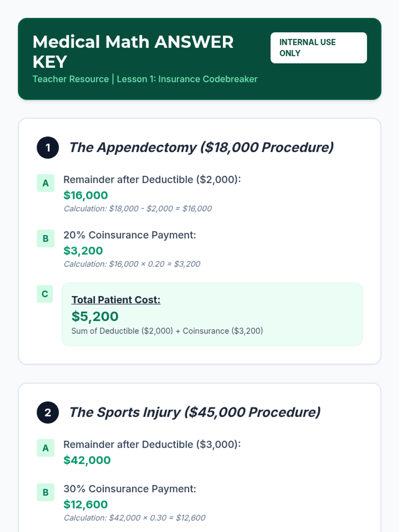Screen dimensions: 399x532
Task: Click the Lesson 1: Insurance Codebreaker subtitle
Action: click(x=187, y=79)
